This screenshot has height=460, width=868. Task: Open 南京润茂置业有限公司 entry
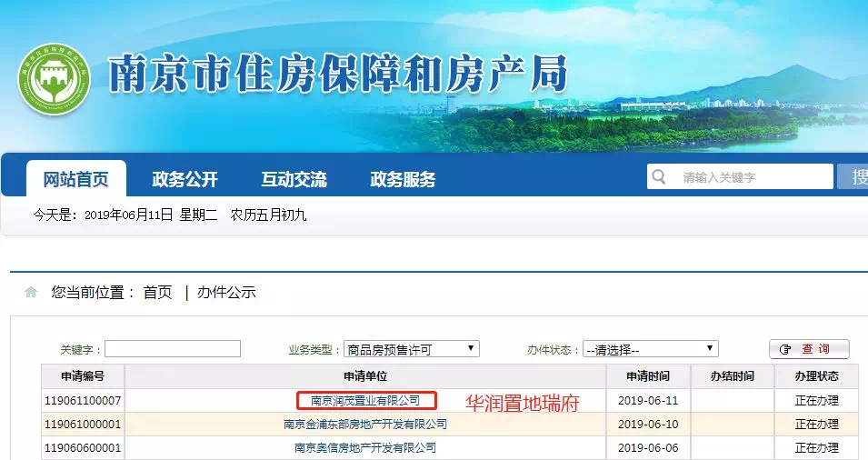pos(365,400)
